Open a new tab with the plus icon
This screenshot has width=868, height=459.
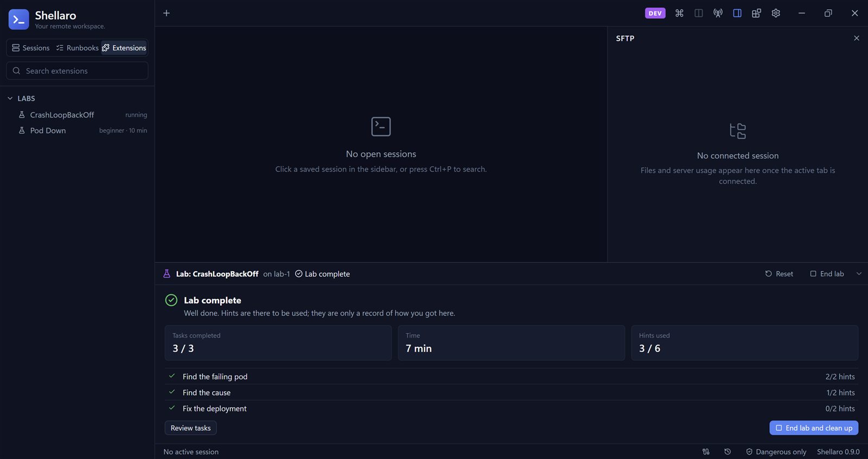(x=167, y=13)
